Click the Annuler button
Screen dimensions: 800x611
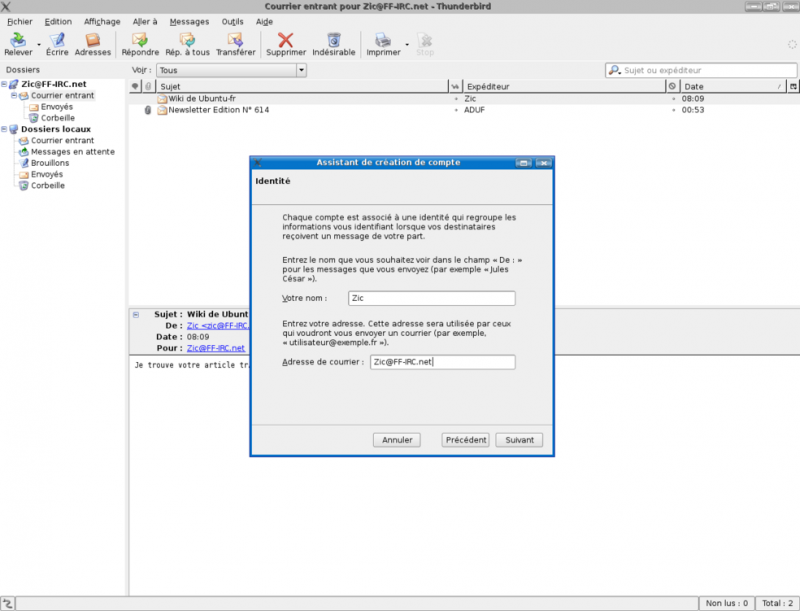pos(397,440)
